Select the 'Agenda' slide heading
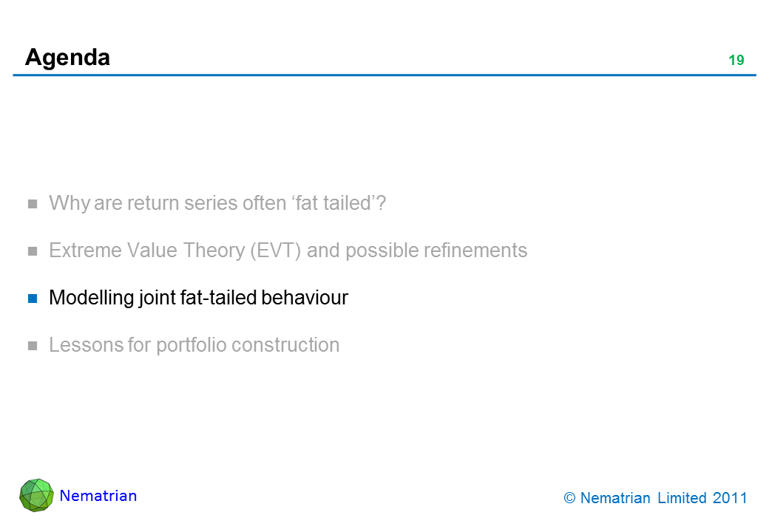 coord(67,57)
